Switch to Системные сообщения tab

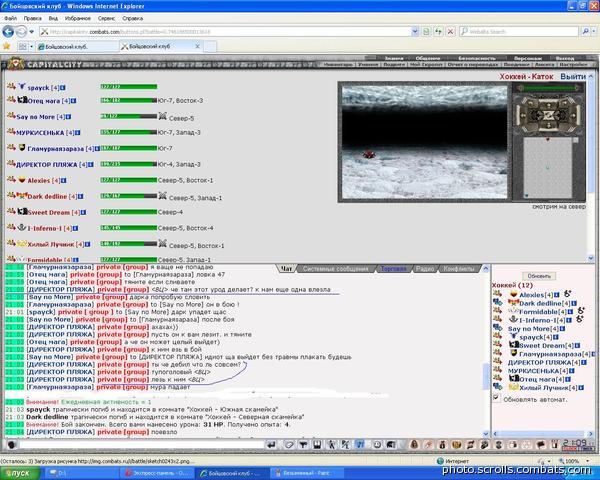point(336,269)
